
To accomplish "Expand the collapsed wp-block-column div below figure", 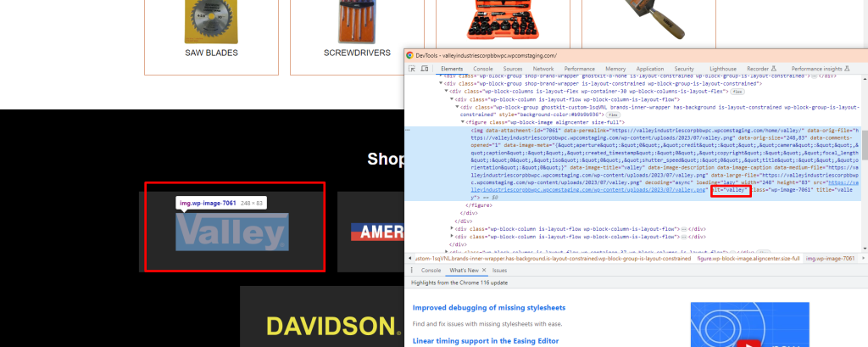I will click(452, 228).
